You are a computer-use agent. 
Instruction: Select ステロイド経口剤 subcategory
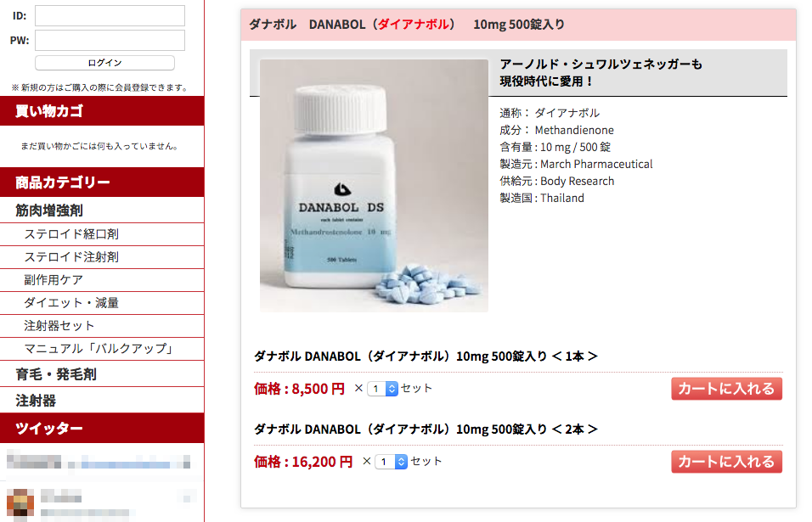pyautogui.click(x=71, y=234)
